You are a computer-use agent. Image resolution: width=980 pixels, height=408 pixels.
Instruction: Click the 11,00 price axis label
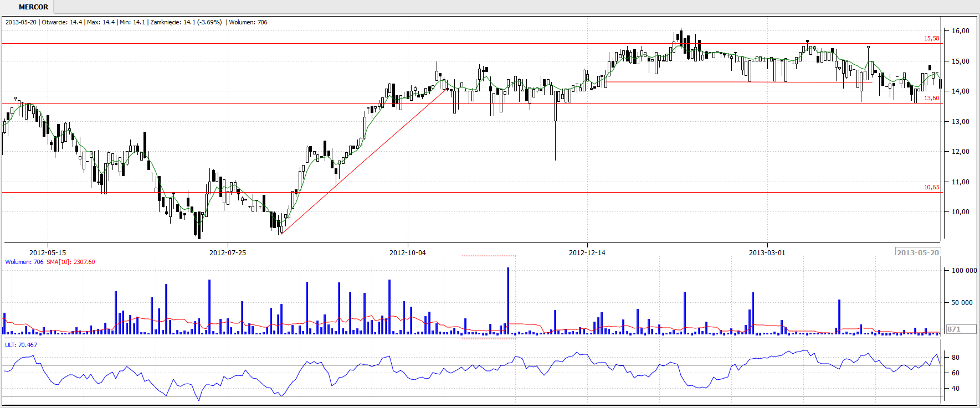[x=961, y=182]
